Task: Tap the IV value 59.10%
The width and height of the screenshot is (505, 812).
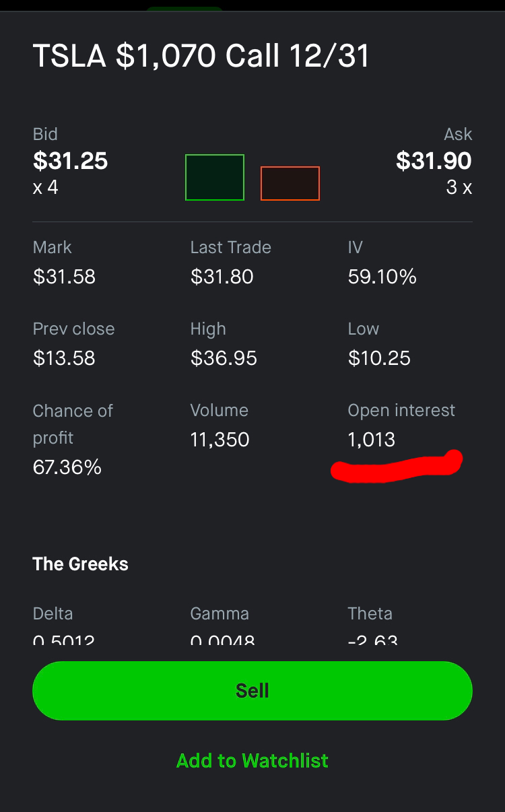Action: 382,277
